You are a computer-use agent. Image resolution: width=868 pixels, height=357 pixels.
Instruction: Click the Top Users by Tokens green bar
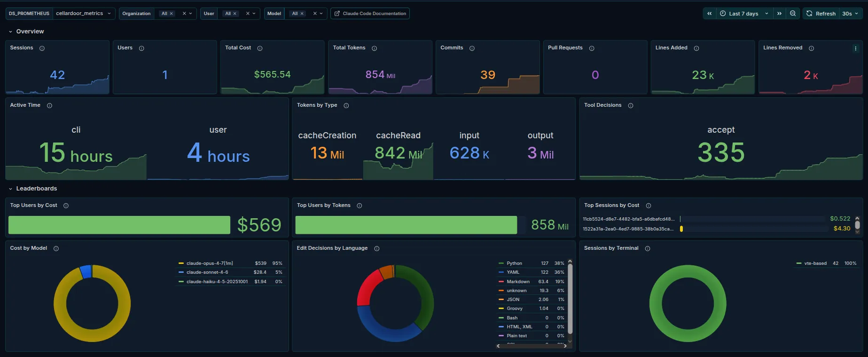click(x=406, y=225)
